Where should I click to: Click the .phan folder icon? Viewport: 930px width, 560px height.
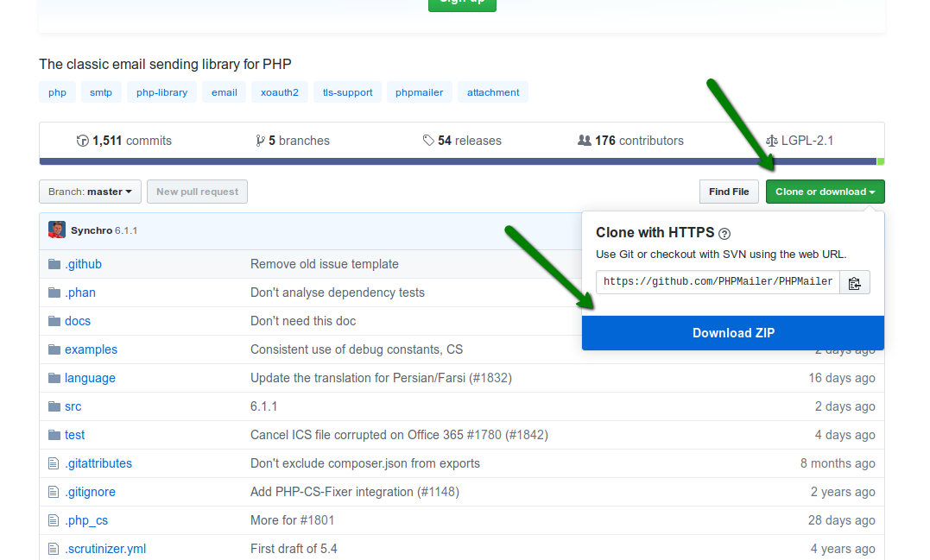54,293
